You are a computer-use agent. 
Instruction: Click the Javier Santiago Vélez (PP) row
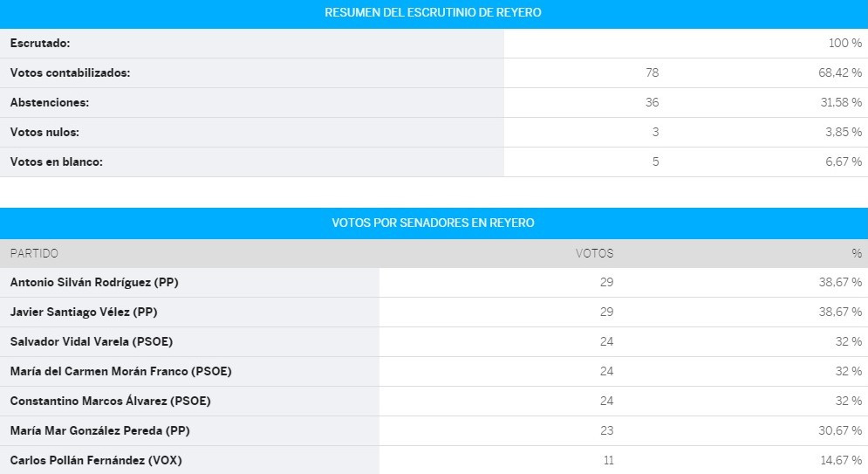pyautogui.click(x=434, y=312)
